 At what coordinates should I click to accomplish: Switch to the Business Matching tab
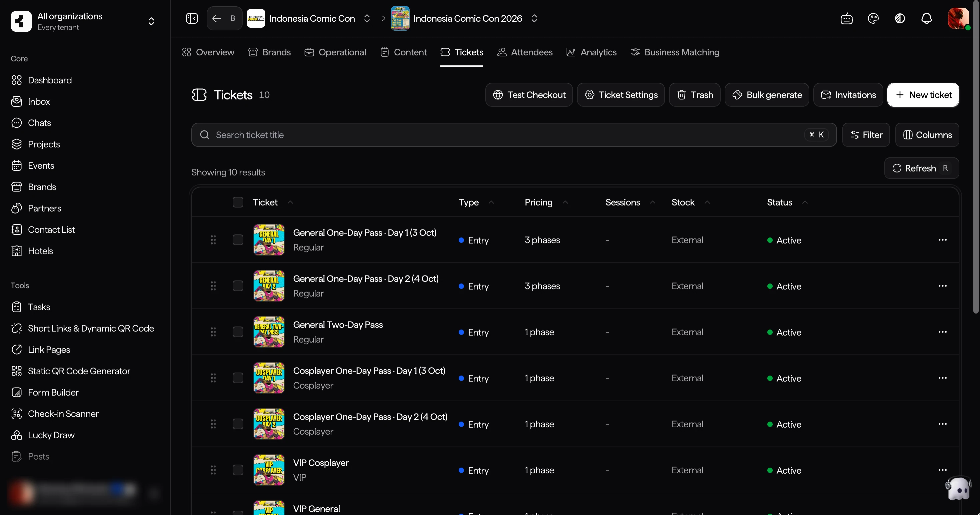pos(675,52)
